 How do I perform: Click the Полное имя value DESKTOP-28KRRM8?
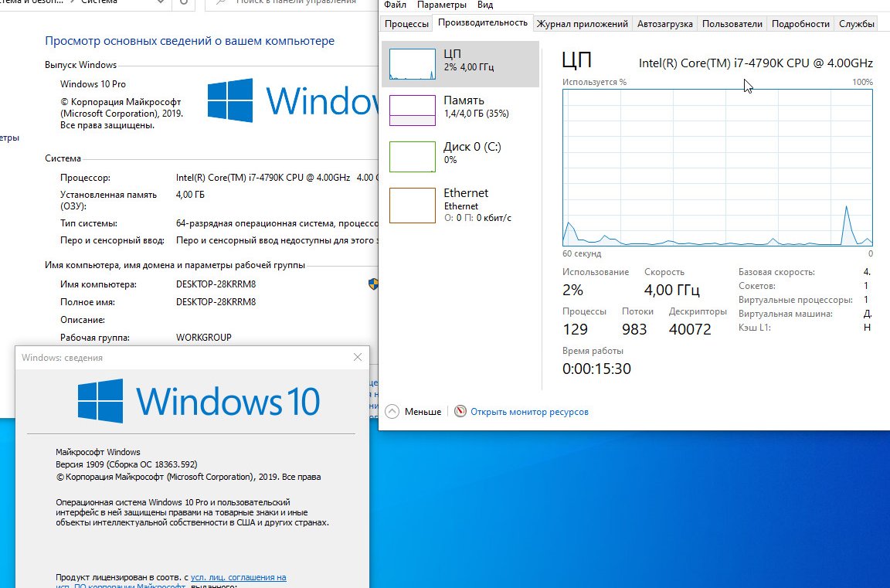coord(216,302)
